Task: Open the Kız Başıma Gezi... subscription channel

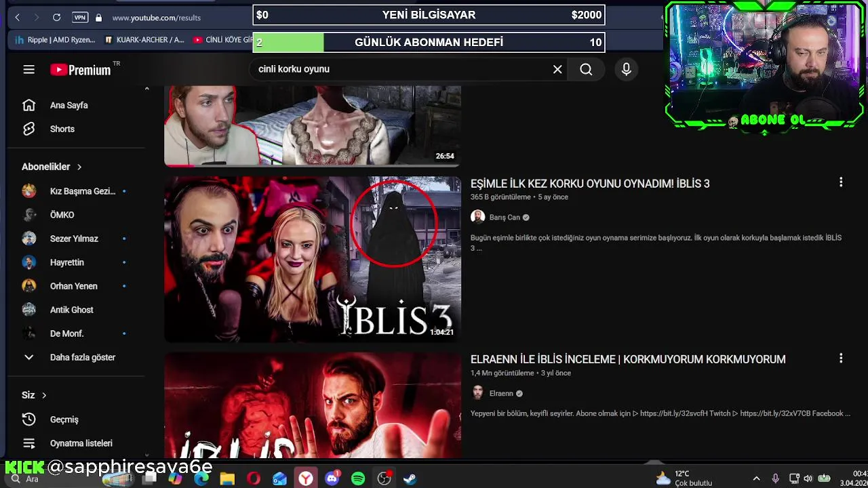Action: (77, 191)
